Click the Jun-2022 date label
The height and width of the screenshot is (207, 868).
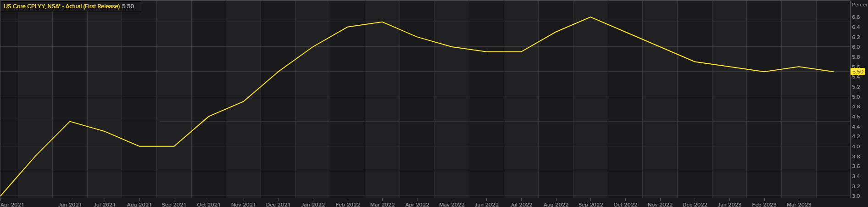487,205
